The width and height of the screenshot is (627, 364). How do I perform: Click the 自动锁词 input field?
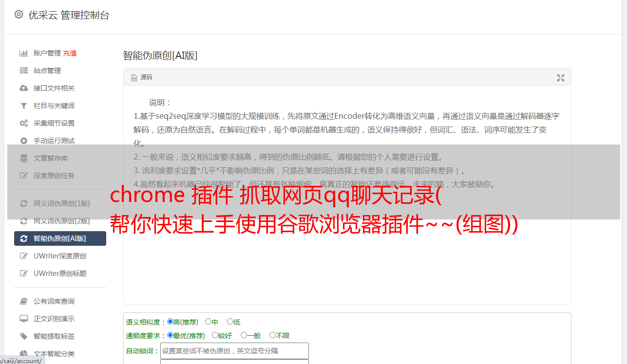pos(234,351)
